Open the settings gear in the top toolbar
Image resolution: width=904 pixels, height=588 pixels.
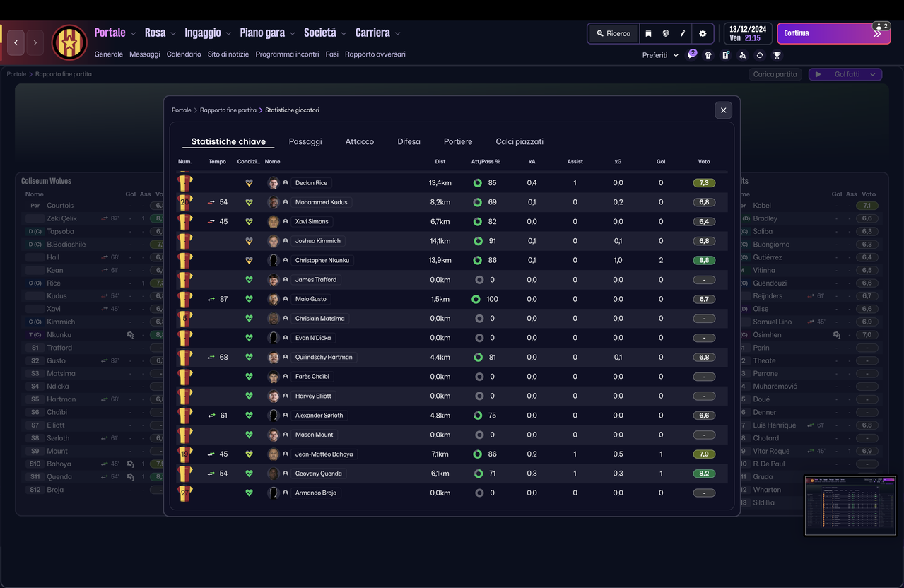coord(703,33)
